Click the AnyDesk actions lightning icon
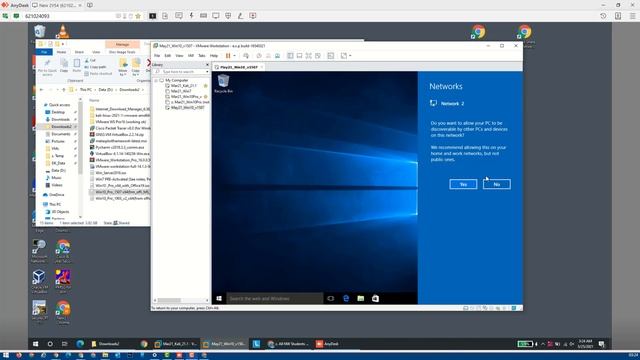Screen dimensions: 640x360 click(191, 16)
